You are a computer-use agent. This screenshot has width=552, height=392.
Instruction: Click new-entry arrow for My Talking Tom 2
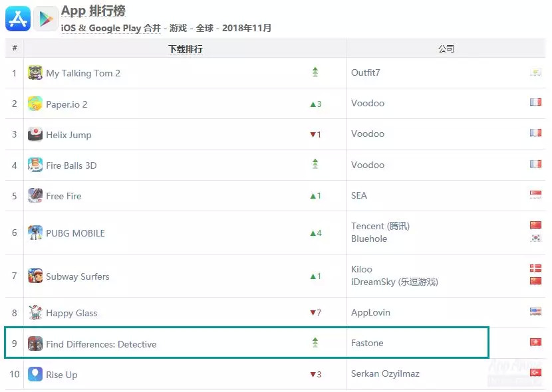coord(315,72)
